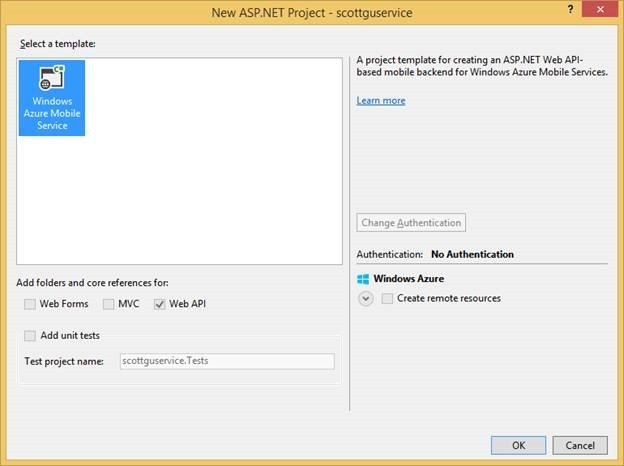
Task: Select the Windows Azure Mobile Service template icon
Action: click(x=51, y=78)
